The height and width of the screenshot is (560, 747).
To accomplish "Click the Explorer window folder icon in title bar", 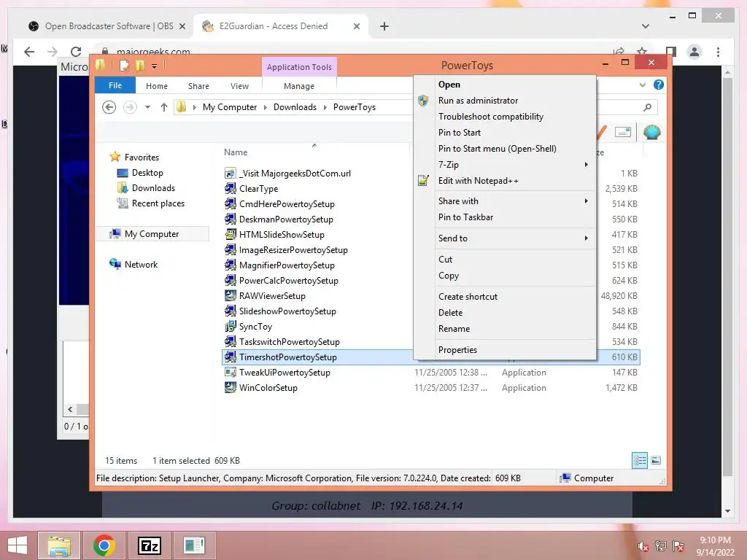I will [x=101, y=65].
